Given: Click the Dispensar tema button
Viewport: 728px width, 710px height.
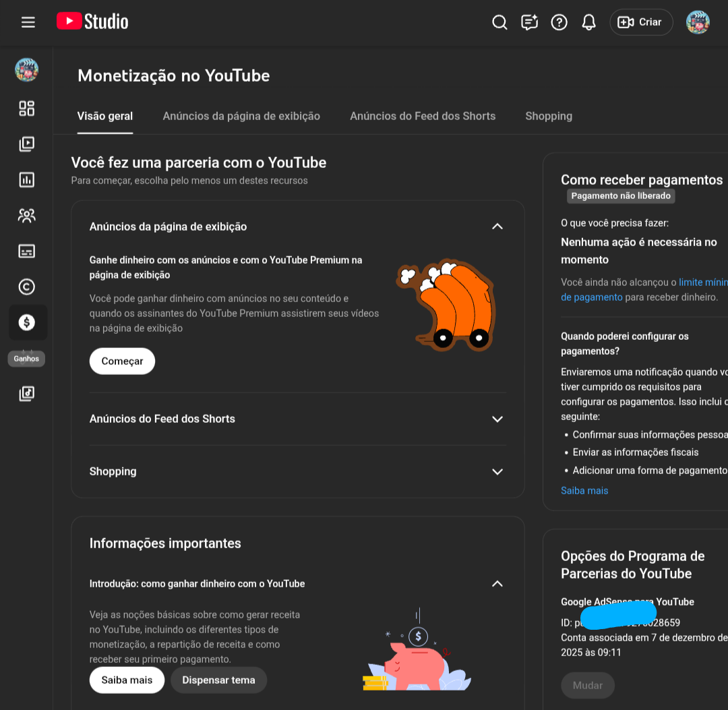Looking at the screenshot, I should 218,680.
